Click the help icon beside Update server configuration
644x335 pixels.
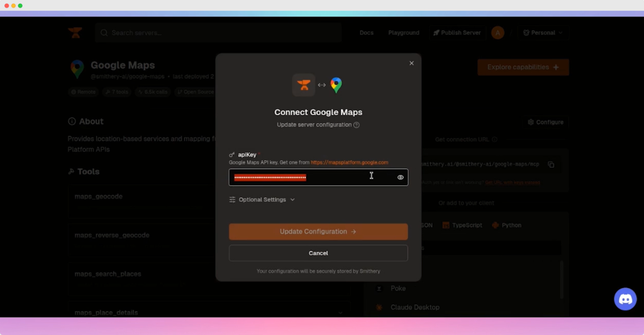click(357, 125)
